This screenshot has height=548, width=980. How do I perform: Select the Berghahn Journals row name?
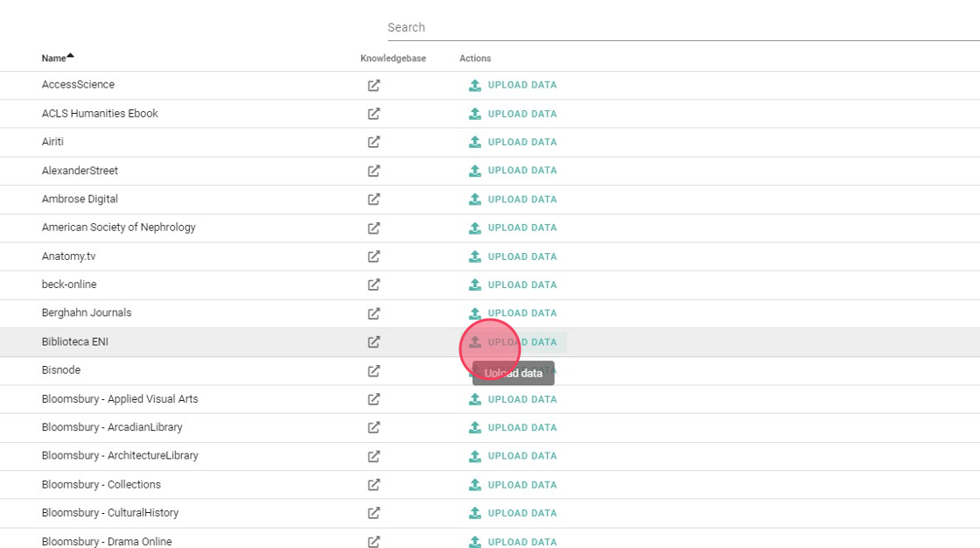coord(87,313)
